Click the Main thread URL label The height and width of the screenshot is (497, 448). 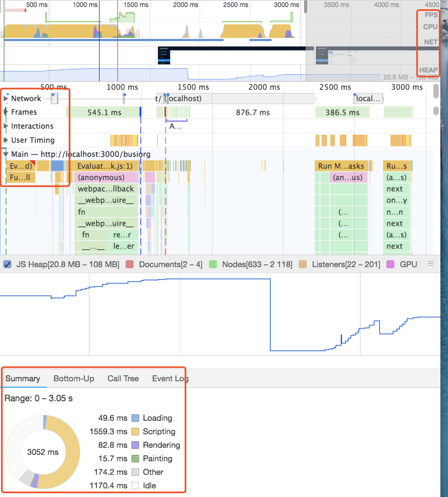tap(81, 154)
